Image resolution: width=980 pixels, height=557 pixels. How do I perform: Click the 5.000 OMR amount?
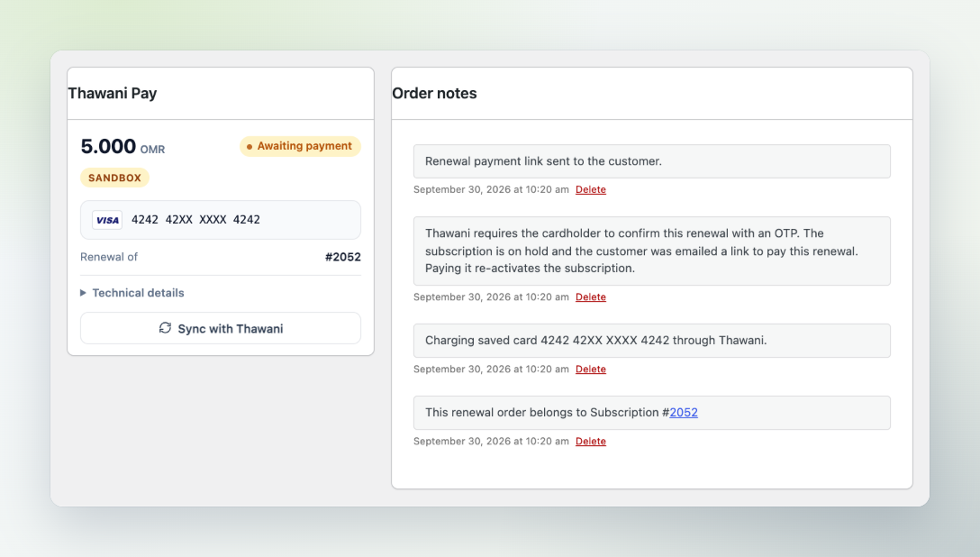122,146
